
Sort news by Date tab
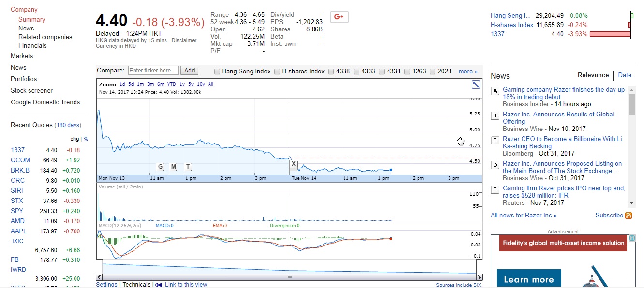tap(625, 75)
